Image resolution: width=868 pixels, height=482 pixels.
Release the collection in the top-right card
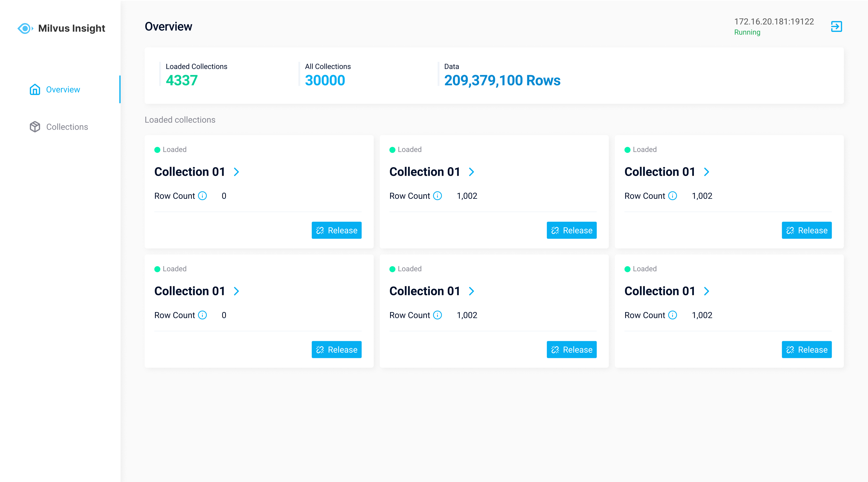807,230
